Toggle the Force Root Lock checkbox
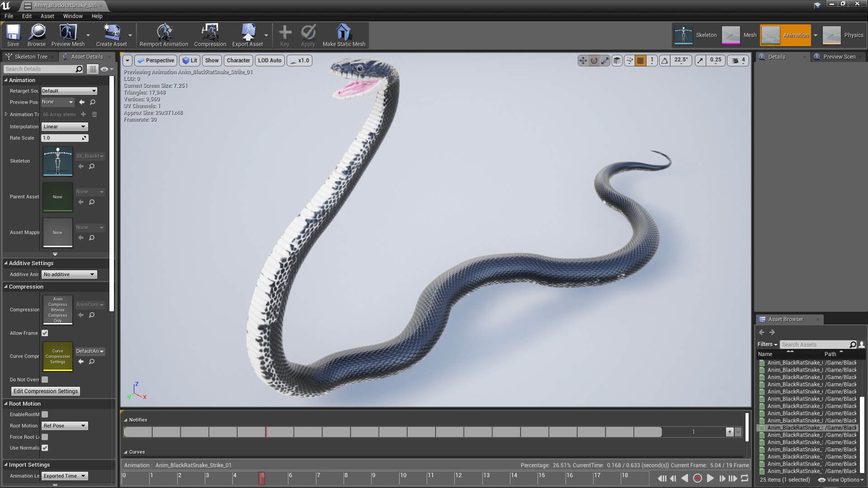The width and height of the screenshot is (868, 488). pyautogui.click(x=45, y=437)
